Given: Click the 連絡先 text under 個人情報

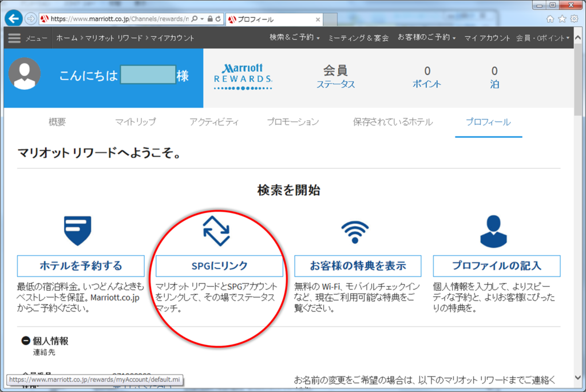Looking at the screenshot, I should [x=44, y=352].
